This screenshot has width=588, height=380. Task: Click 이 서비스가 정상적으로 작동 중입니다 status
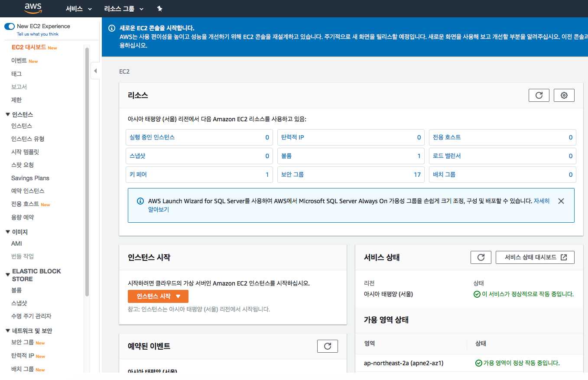[523, 294]
